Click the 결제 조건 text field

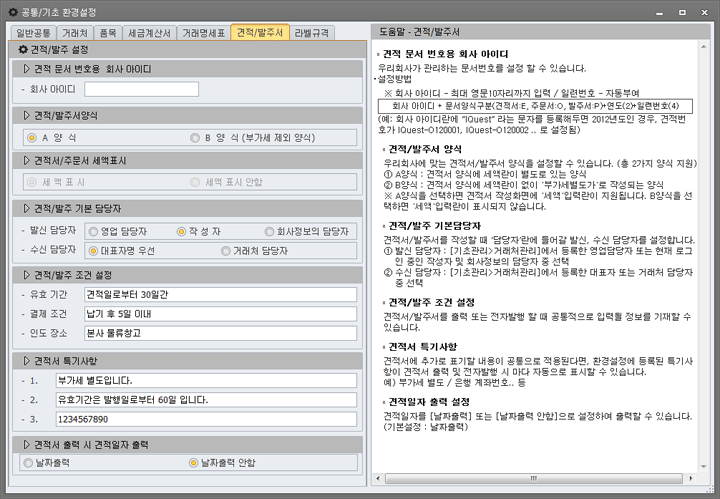[x=220, y=314]
